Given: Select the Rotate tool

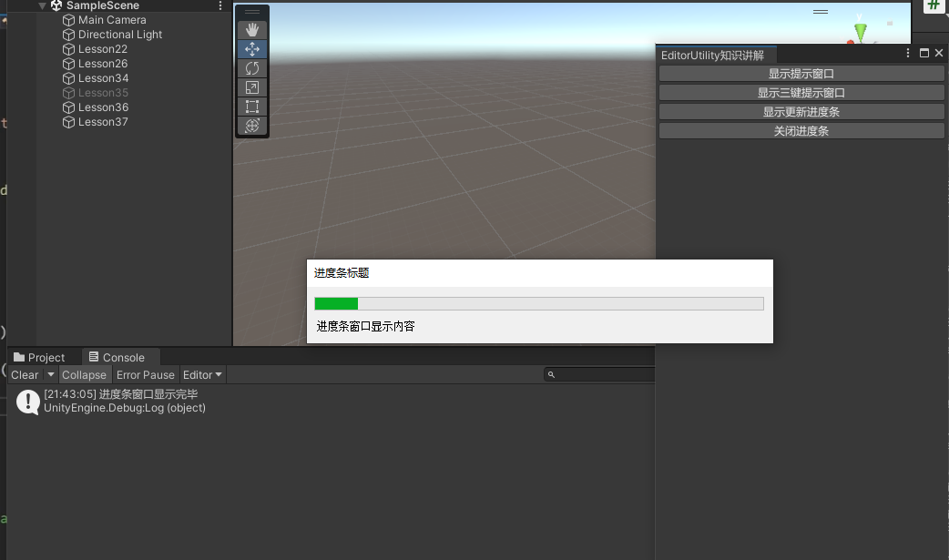Looking at the screenshot, I should point(252,68).
